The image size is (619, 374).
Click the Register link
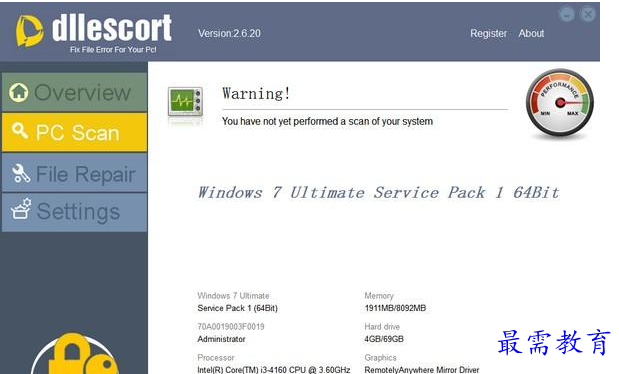click(x=488, y=34)
